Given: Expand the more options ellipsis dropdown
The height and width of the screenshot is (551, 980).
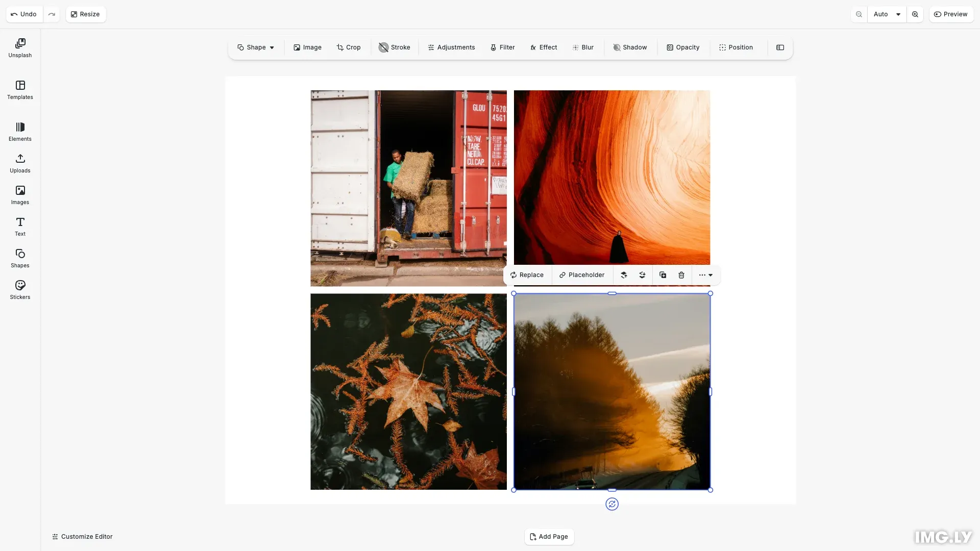Looking at the screenshot, I should (x=705, y=275).
